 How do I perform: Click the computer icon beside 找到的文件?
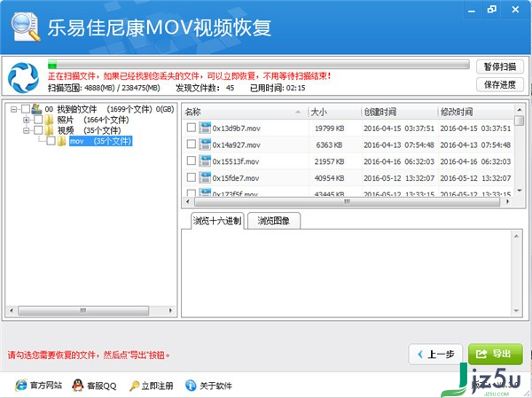(36, 109)
